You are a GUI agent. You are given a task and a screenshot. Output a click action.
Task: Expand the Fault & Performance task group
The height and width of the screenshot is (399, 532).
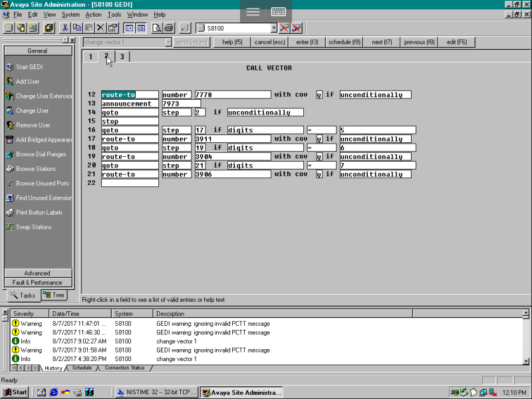(37, 282)
